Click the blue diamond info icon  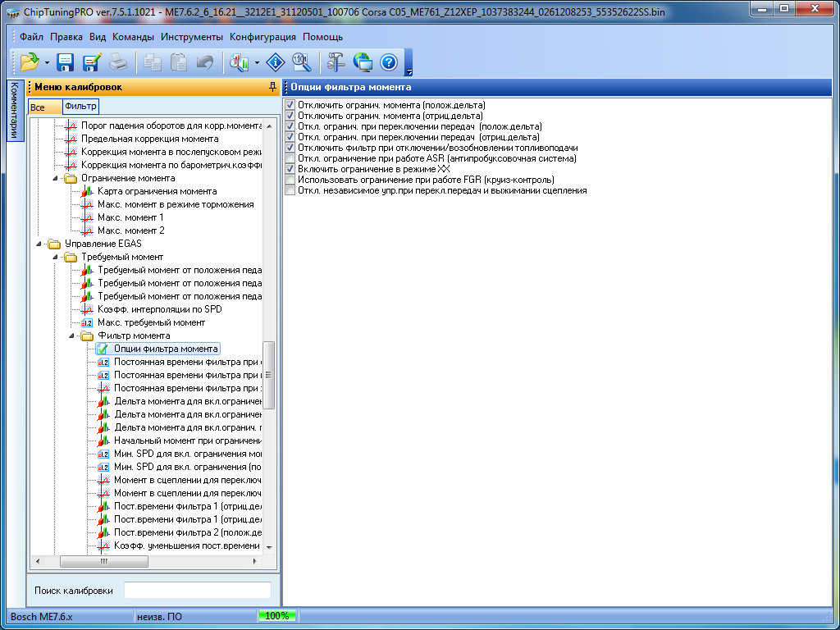coord(276,62)
